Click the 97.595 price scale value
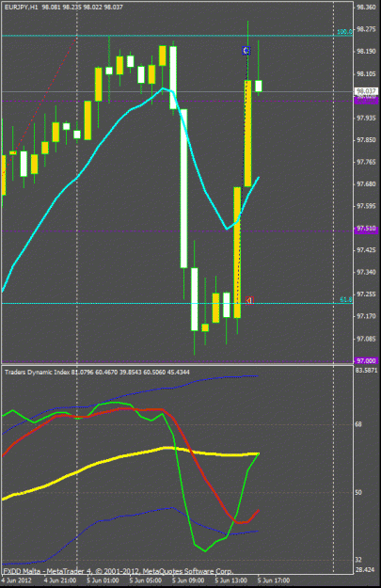Image resolution: width=381 pixels, height=588 pixels. [366, 206]
